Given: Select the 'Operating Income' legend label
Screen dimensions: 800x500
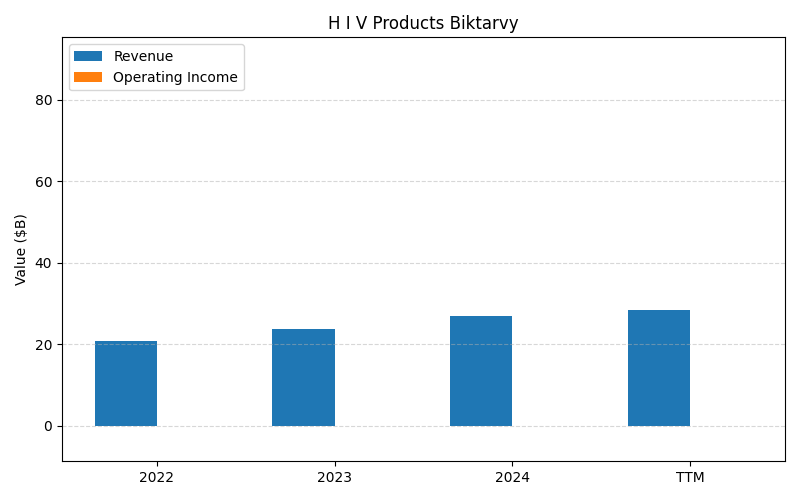Looking at the screenshot, I should point(175,77).
